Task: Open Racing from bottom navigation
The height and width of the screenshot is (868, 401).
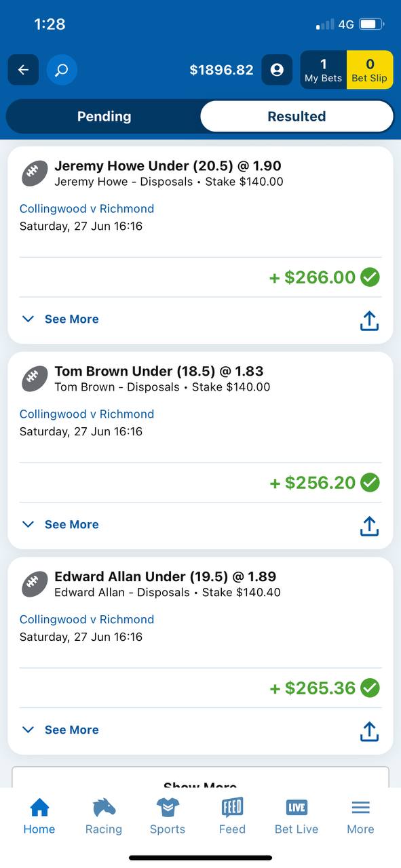Action: pos(104,816)
